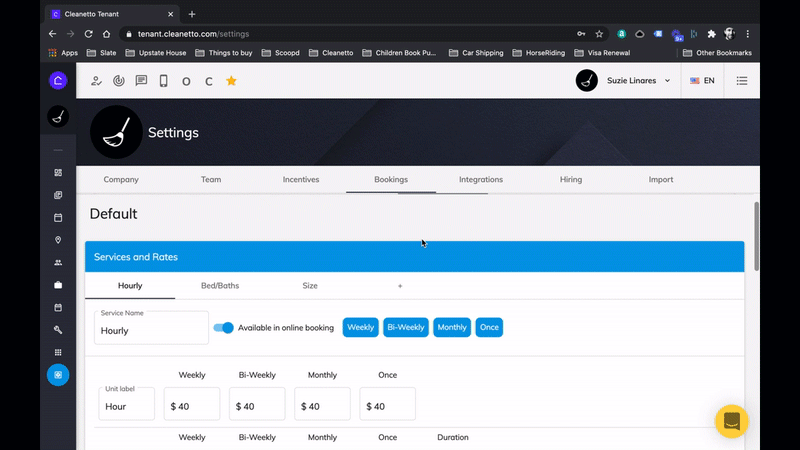Image resolution: width=800 pixels, height=450 pixels.
Task: Click the Weekly rate price field
Action: pos(192,406)
